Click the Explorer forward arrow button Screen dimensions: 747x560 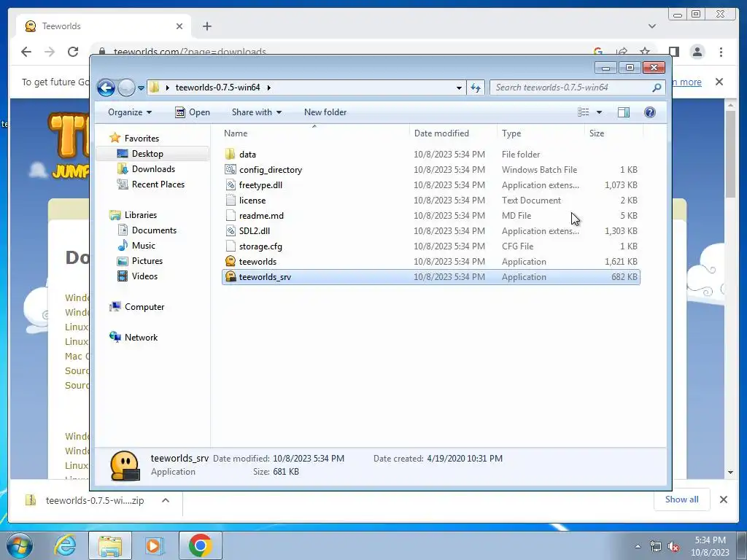pyautogui.click(x=126, y=87)
